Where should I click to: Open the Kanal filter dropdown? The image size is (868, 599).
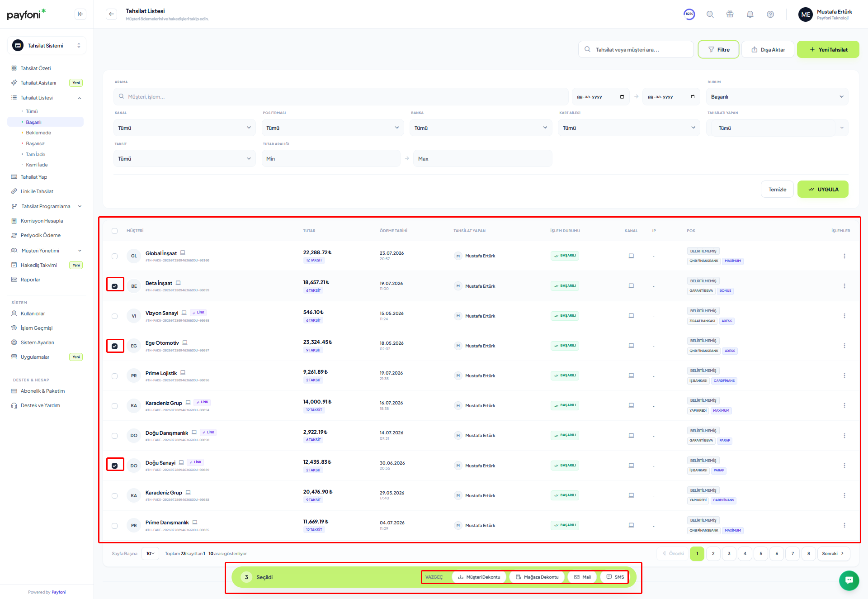[x=184, y=128]
